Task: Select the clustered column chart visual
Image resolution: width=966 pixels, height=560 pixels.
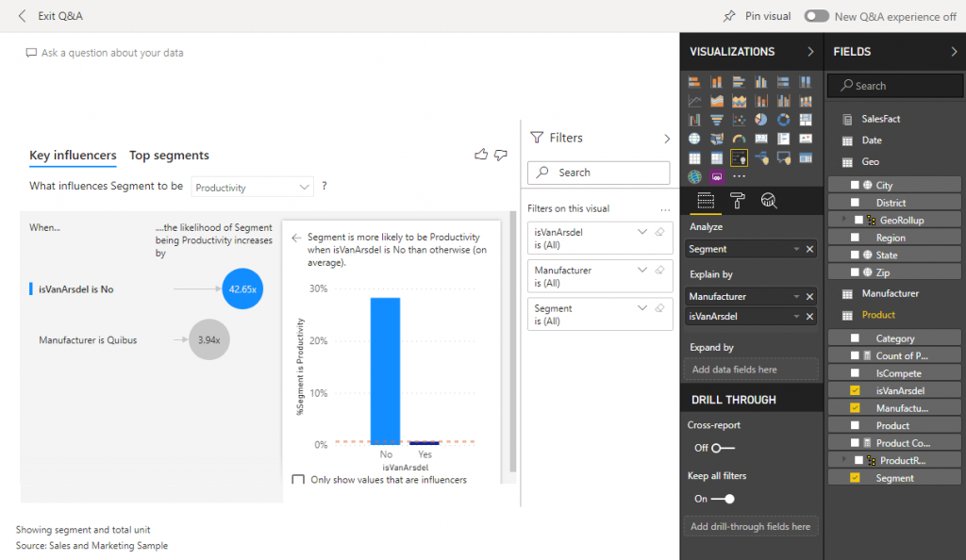Action: (x=761, y=82)
